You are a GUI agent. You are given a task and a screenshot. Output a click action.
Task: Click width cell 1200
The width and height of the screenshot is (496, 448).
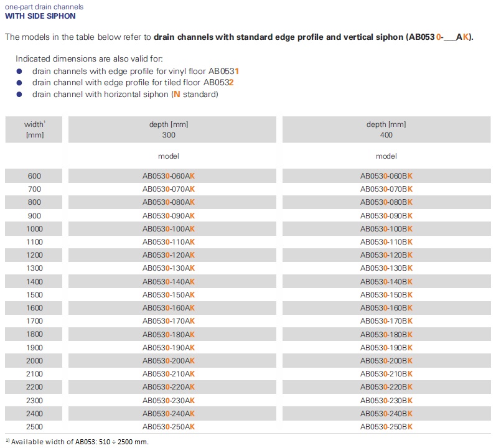[x=34, y=255]
